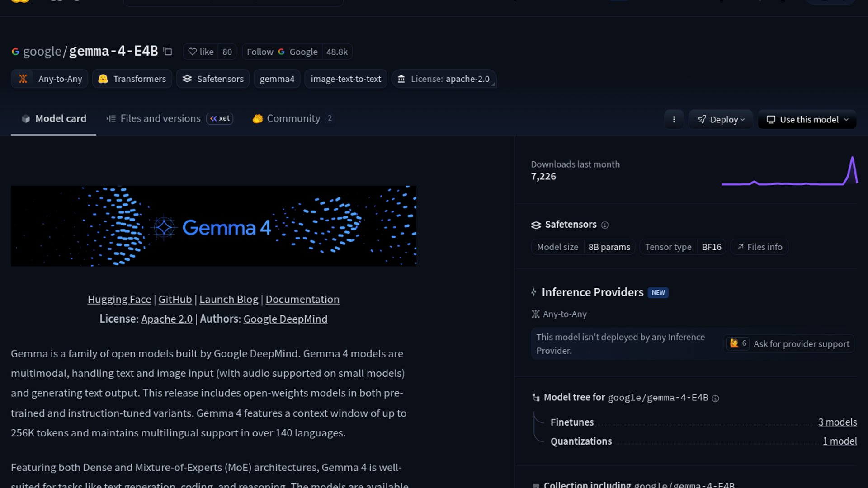Open the Launch Blog link
Viewport: 868px width, 488px height.
228,299
